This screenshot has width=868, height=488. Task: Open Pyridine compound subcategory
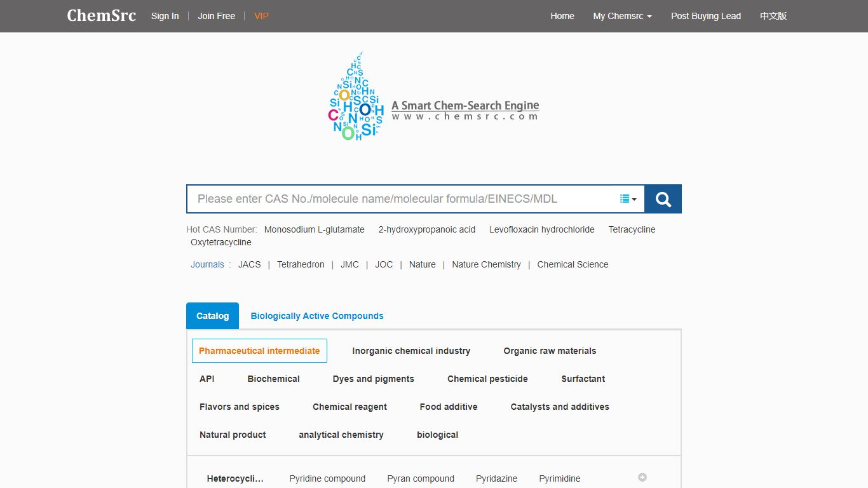[x=327, y=478]
